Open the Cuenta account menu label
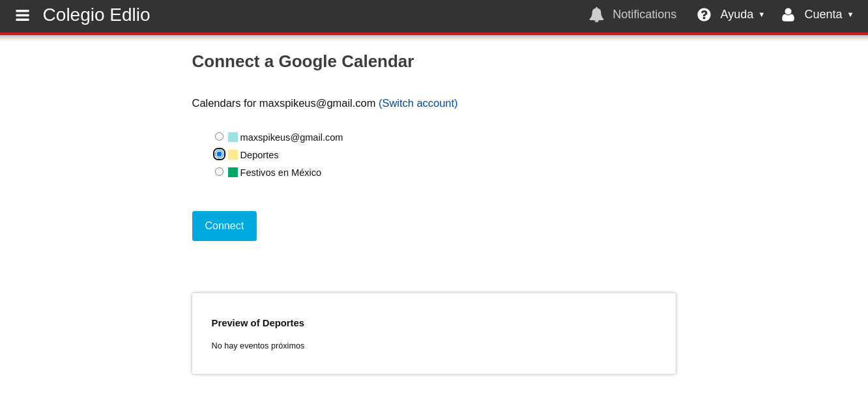868x398 pixels. click(x=823, y=14)
